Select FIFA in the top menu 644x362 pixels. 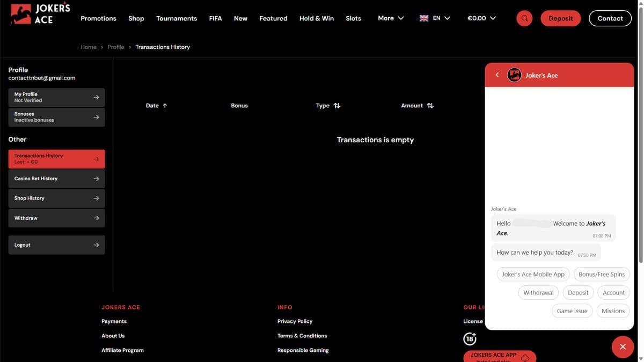click(x=215, y=18)
